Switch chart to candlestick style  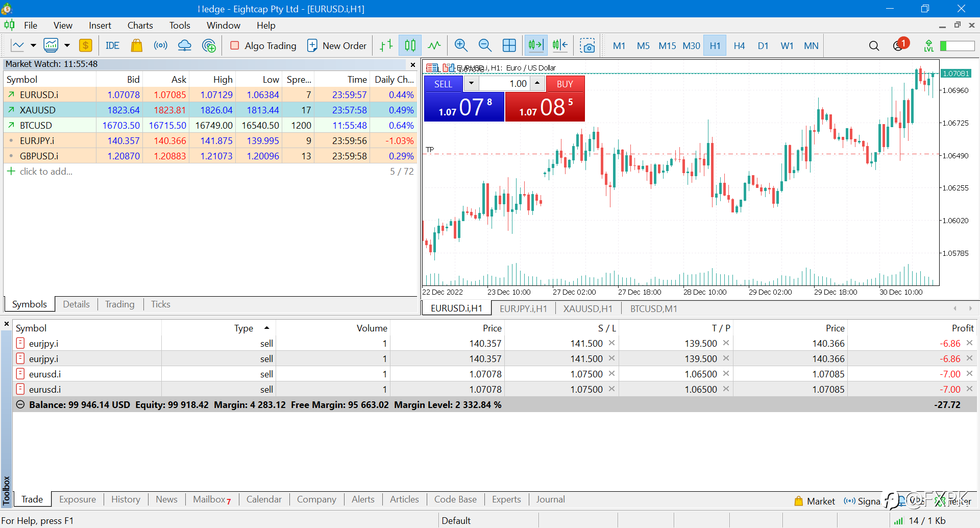click(410, 45)
